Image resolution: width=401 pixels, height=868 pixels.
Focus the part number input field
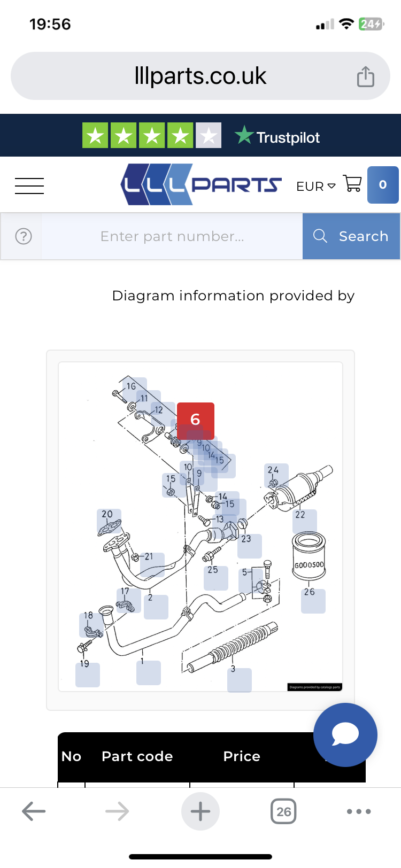tap(172, 236)
